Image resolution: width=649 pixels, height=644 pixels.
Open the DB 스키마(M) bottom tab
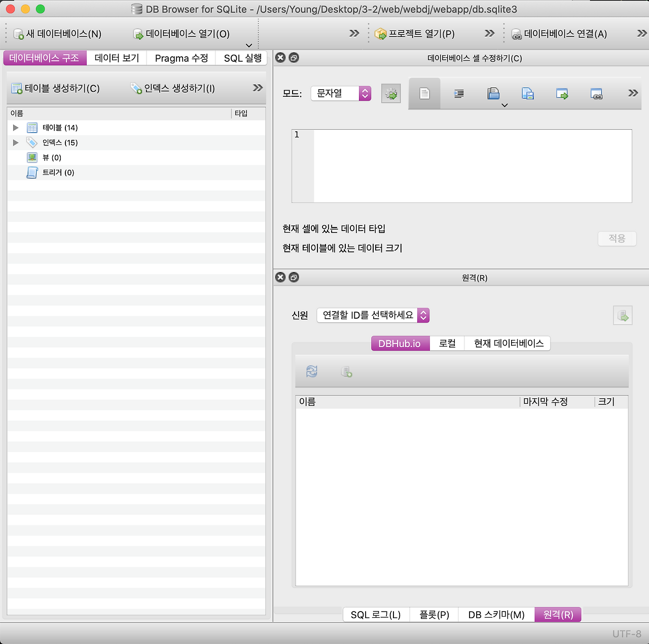(496, 615)
